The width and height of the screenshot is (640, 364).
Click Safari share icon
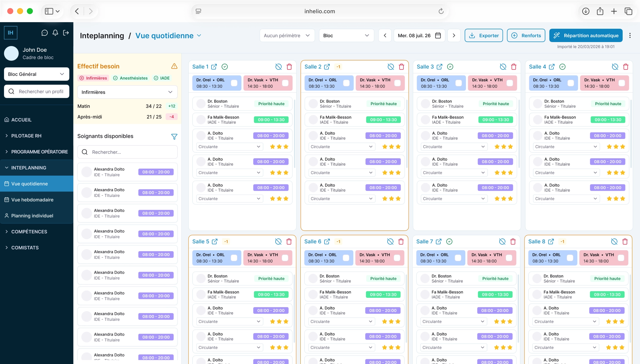600,11
